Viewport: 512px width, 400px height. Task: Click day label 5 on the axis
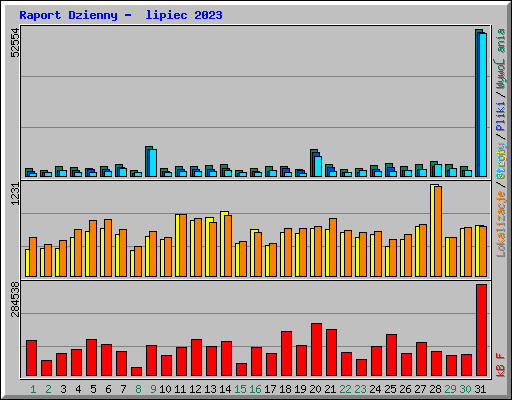click(x=93, y=389)
